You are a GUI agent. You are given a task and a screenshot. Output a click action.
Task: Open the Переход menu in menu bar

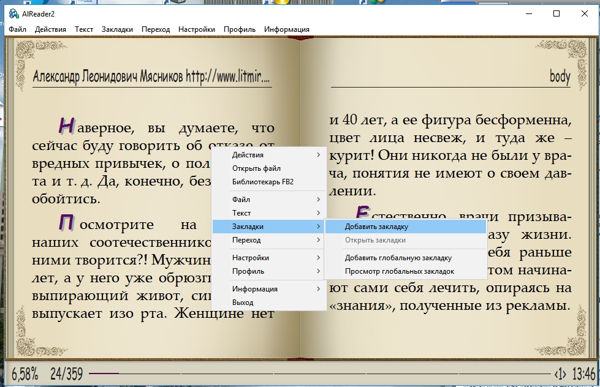click(155, 29)
